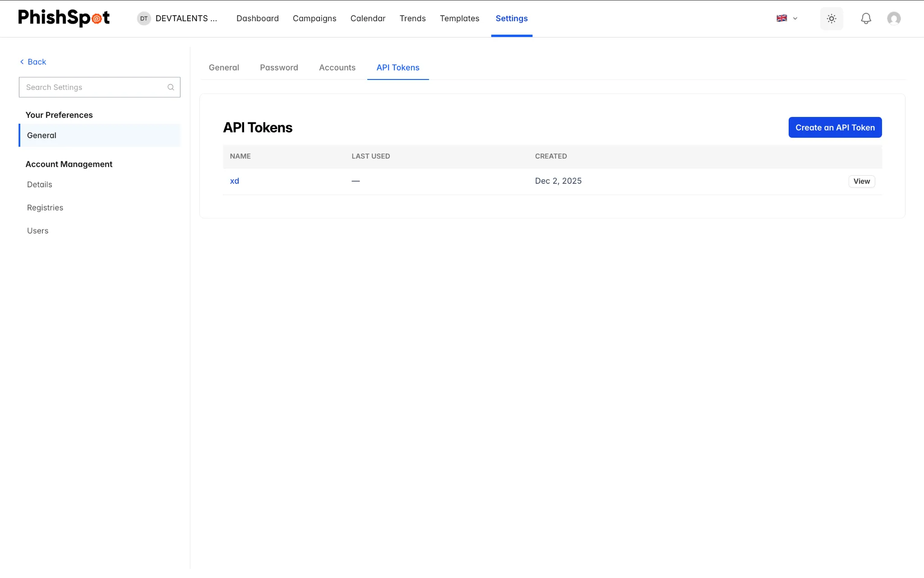Go to the Campaigns menu item

(314, 19)
